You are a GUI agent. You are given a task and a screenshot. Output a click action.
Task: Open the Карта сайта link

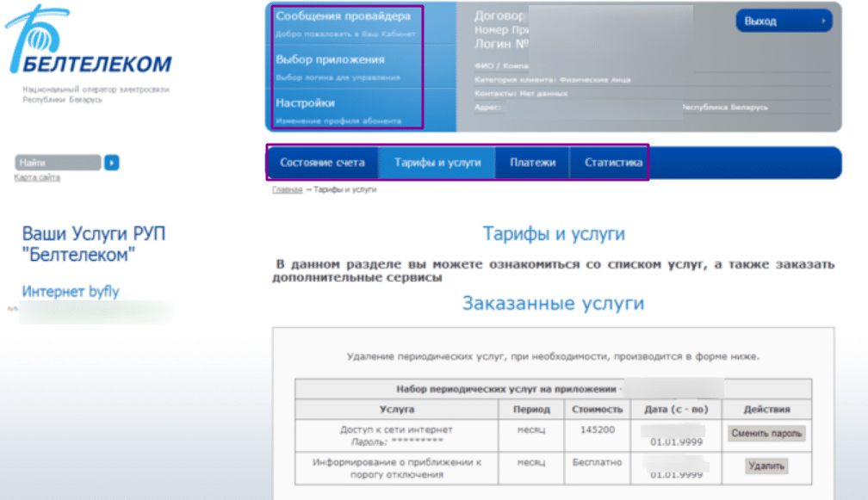pyautogui.click(x=37, y=177)
